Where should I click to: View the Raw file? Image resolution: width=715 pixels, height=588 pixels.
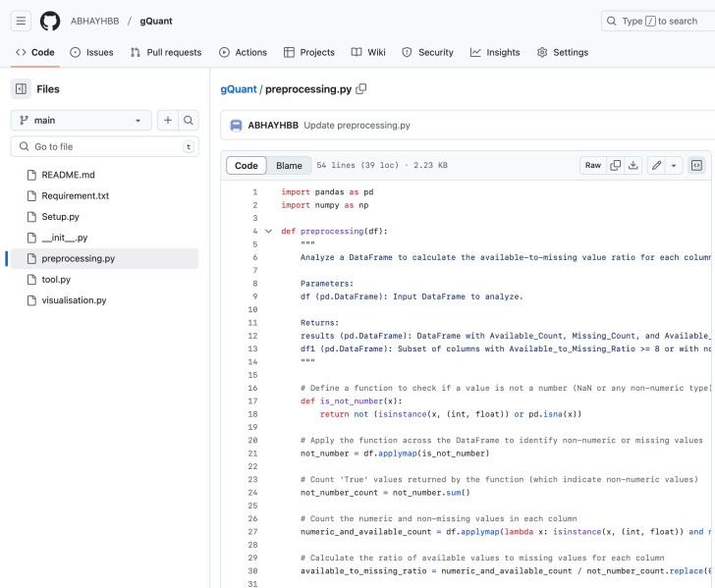point(592,166)
